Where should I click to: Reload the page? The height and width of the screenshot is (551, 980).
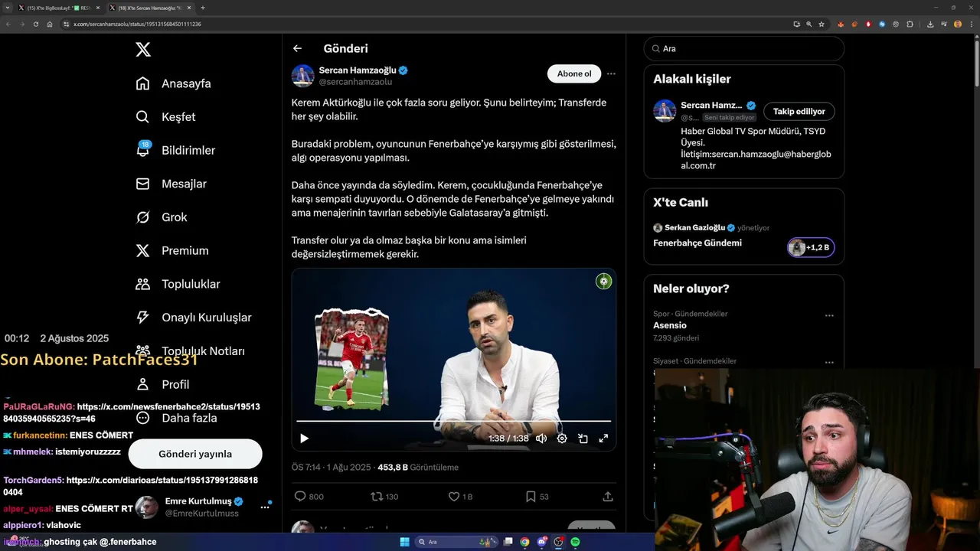point(35,24)
